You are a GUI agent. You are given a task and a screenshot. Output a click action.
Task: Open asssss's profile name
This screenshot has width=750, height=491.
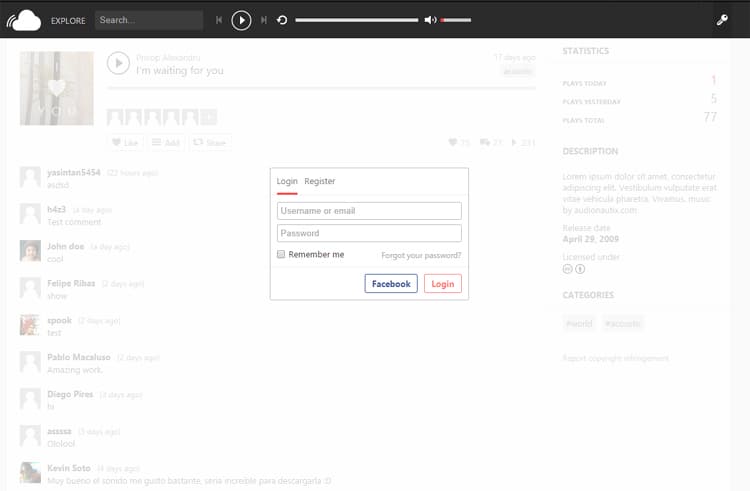[59, 431]
